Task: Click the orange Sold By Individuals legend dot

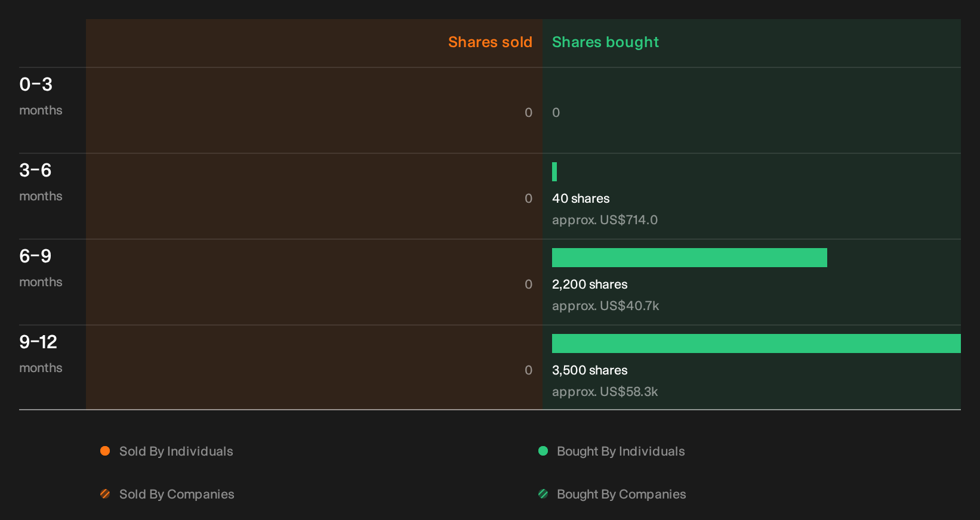Action: click(105, 451)
